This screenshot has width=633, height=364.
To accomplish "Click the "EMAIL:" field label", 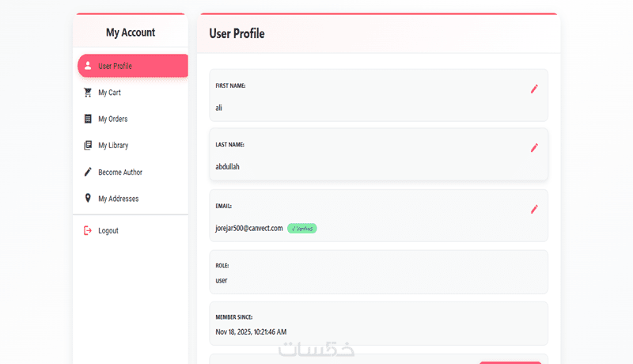I will coord(224,206).
